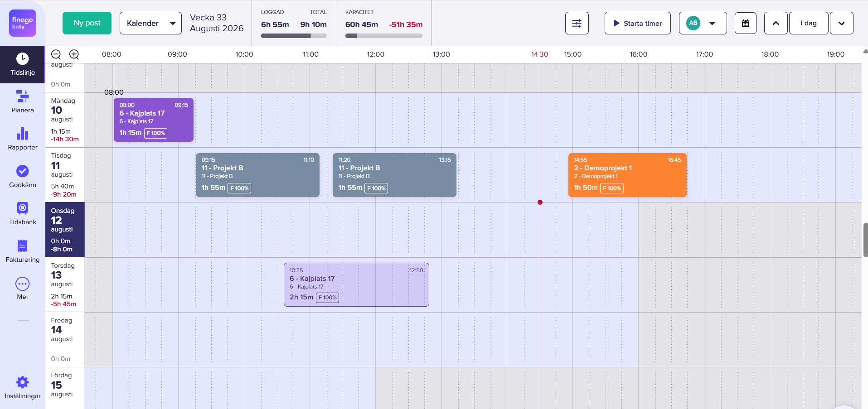Click the -51h 35m capacity deficit
Image resolution: width=868 pixels, height=409 pixels.
pyautogui.click(x=406, y=24)
